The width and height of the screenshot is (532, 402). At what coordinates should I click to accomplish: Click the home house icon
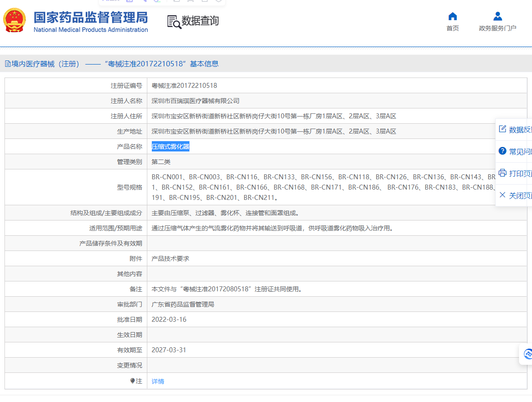pyautogui.click(x=452, y=17)
